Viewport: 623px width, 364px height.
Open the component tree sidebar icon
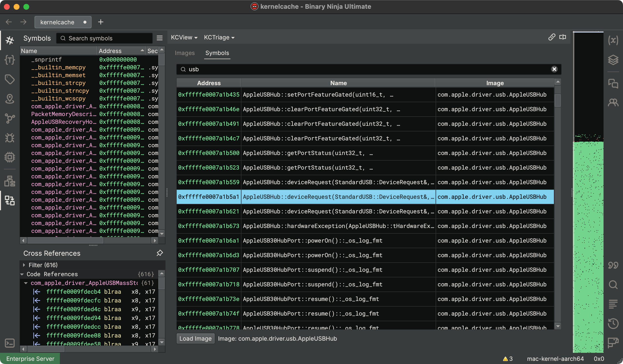point(10,181)
